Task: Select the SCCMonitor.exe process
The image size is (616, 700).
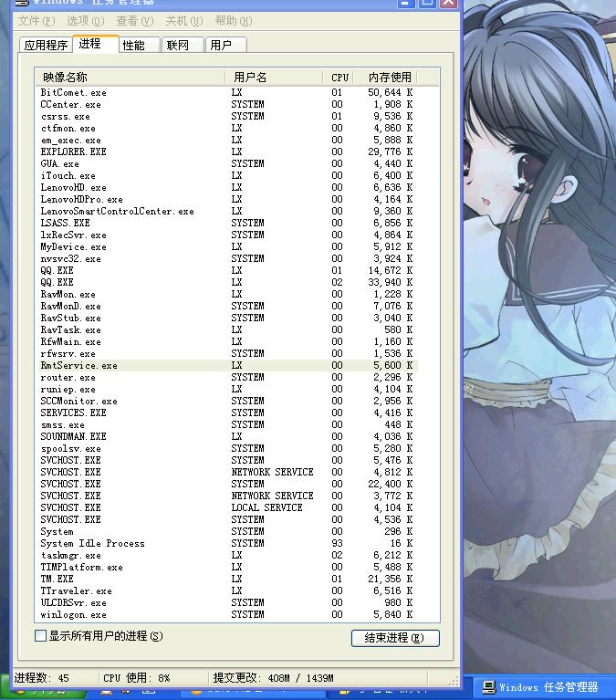Action: tap(226, 401)
